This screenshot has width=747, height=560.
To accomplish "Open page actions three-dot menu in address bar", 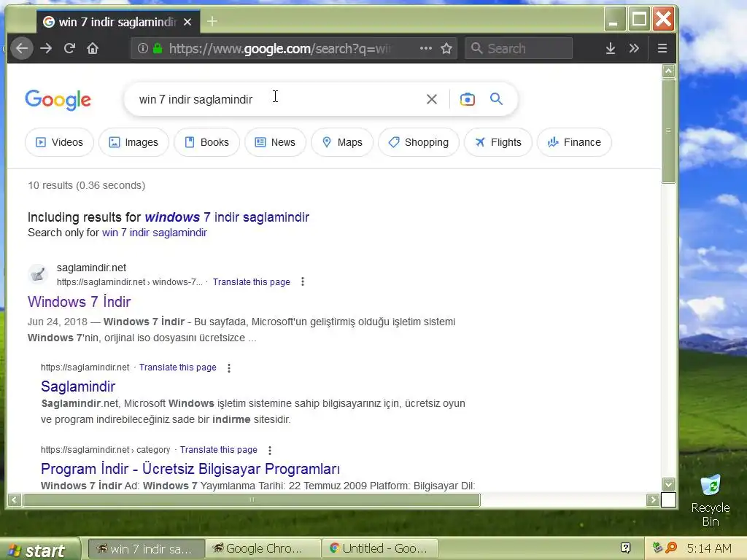I will pos(426,48).
